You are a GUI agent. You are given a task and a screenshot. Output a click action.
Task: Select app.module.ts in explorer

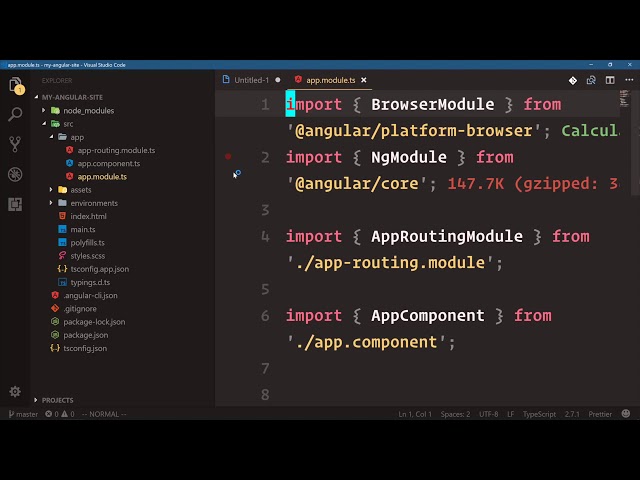[x=102, y=177]
